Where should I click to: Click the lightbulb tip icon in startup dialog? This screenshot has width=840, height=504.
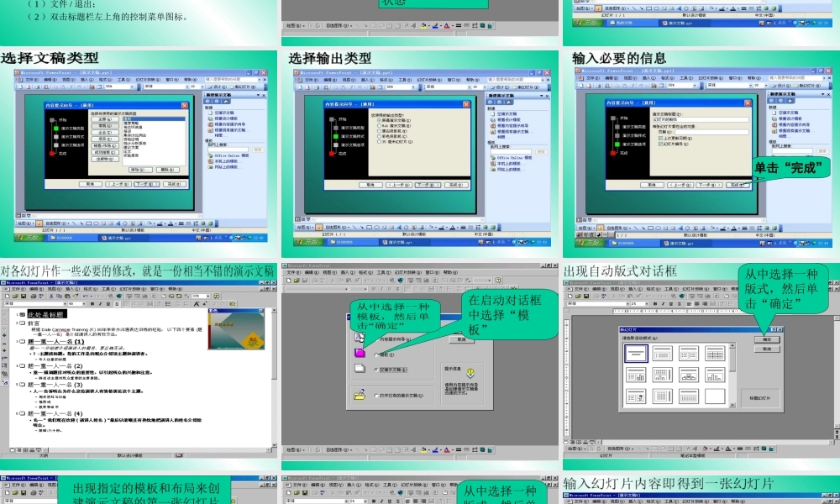[x=470, y=373]
